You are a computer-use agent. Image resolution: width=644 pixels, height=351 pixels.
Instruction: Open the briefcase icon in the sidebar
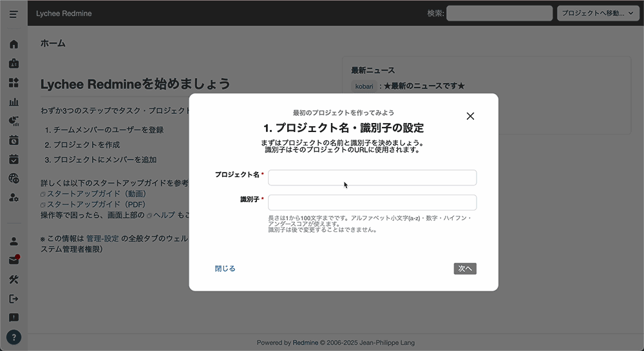pyautogui.click(x=14, y=64)
